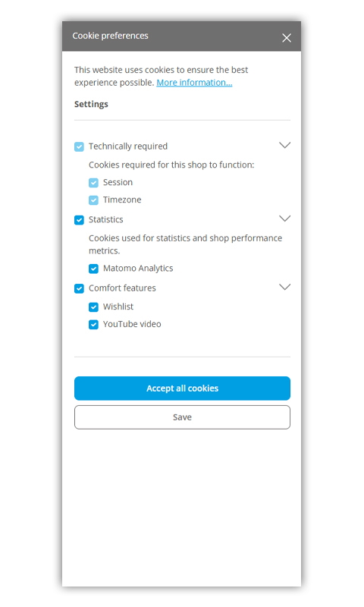The image size is (364, 607).
Task: Click the Comfort features label
Action: (122, 288)
